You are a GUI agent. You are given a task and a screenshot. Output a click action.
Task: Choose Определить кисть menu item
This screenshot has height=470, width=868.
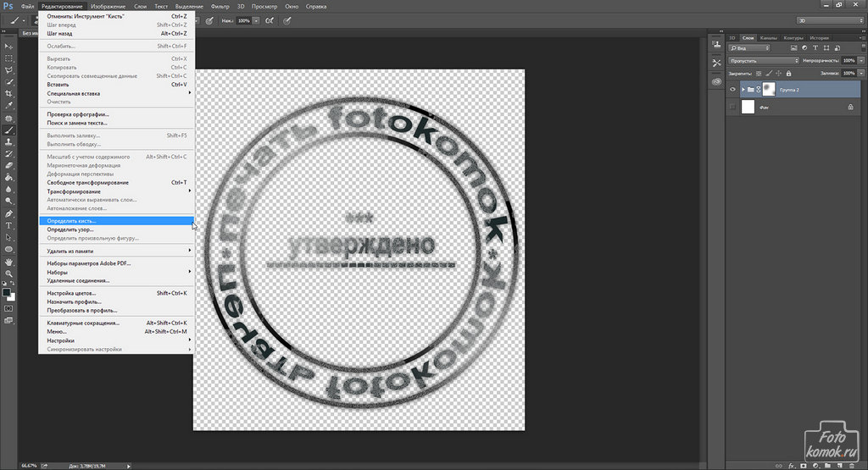coord(116,221)
